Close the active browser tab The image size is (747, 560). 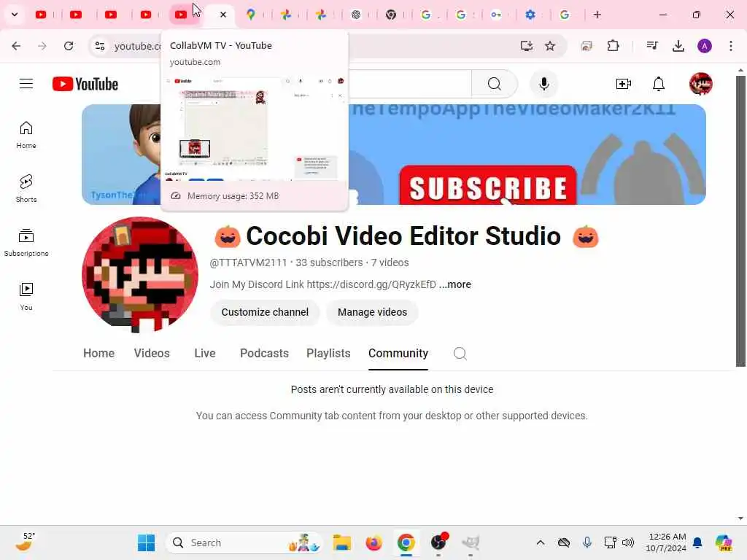(x=223, y=15)
